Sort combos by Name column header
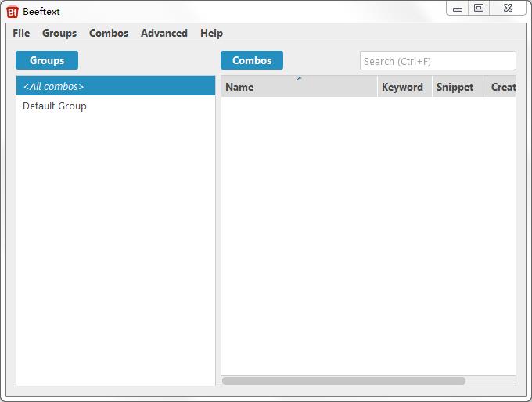The height and width of the screenshot is (402, 532). point(299,87)
